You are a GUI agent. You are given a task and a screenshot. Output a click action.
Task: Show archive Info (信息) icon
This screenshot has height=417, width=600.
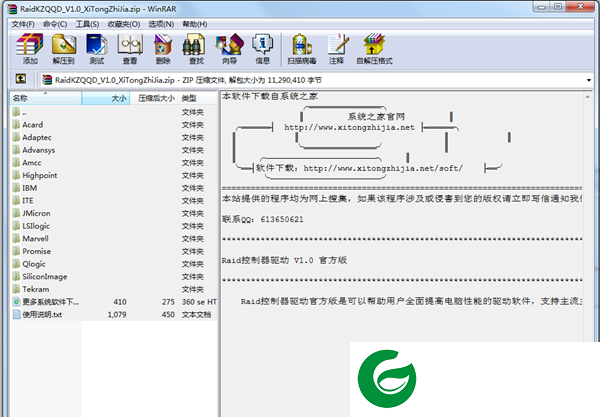tap(262, 49)
